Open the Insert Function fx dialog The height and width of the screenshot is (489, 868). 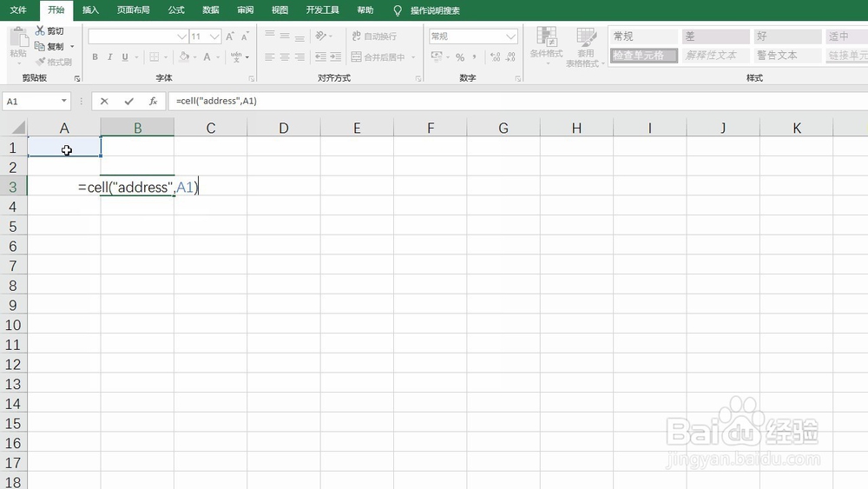pos(154,101)
